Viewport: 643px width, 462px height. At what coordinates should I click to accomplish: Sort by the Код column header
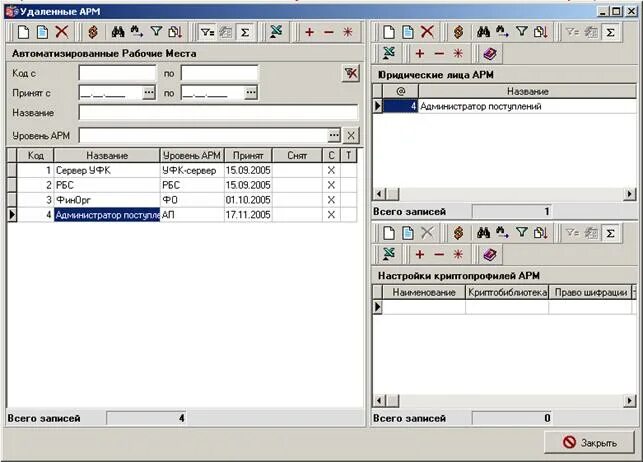(35, 155)
